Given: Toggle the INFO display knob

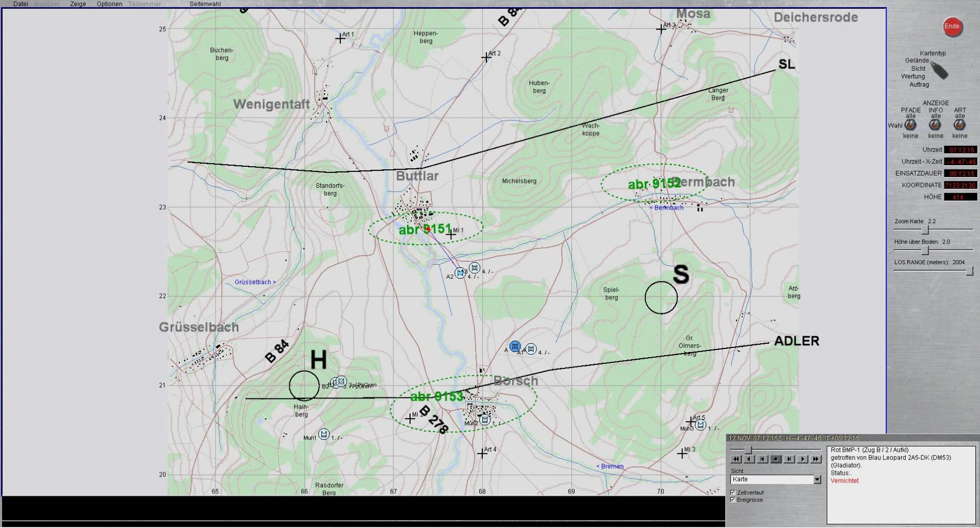Looking at the screenshot, I should [935, 125].
